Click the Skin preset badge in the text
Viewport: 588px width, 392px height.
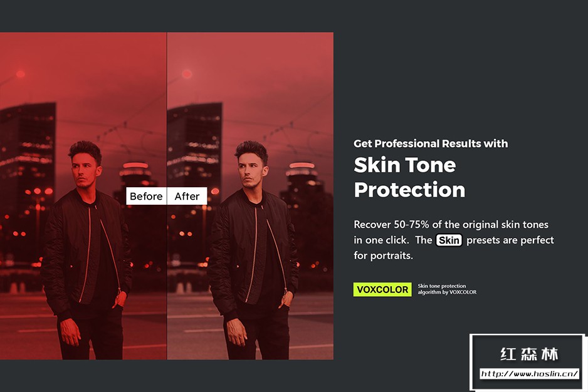click(x=449, y=240)
